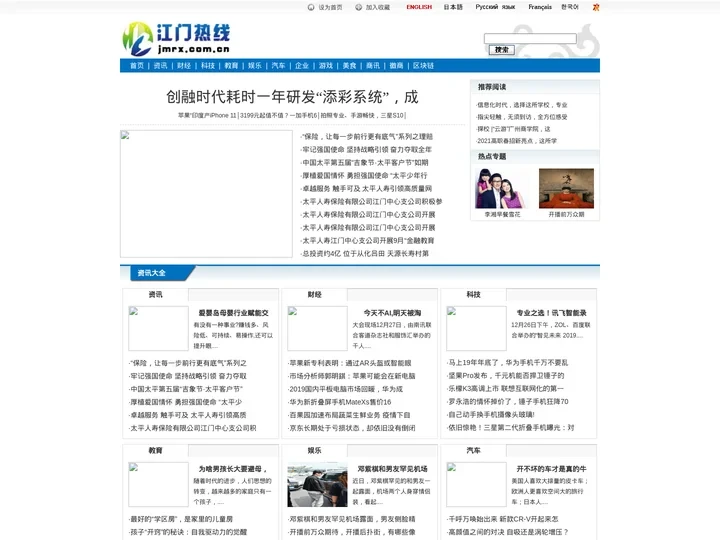Viewport: 720px width, 540px height.
Task: Open 2021高职春招新亮点 recommended link
Action: coord(517,141)
